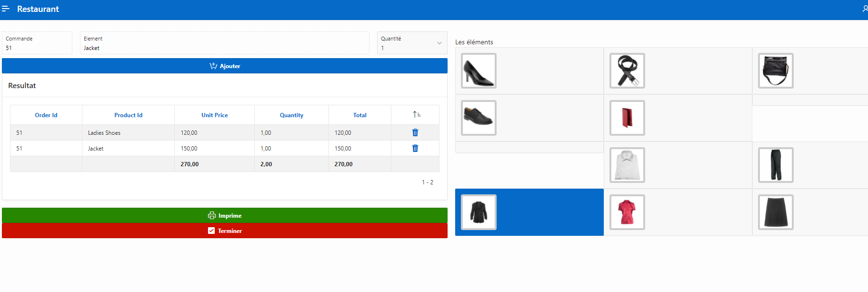This screenshot has height=292, width=868.
Task: Sort by the Unit Price column header
Action: click(214, 115)
